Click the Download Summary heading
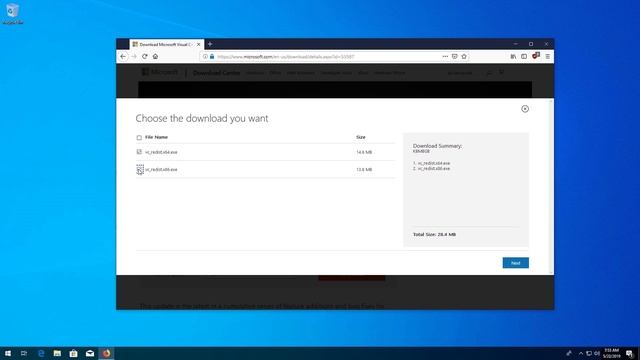This screenshot has height=360, width=640. click(437, 146)
